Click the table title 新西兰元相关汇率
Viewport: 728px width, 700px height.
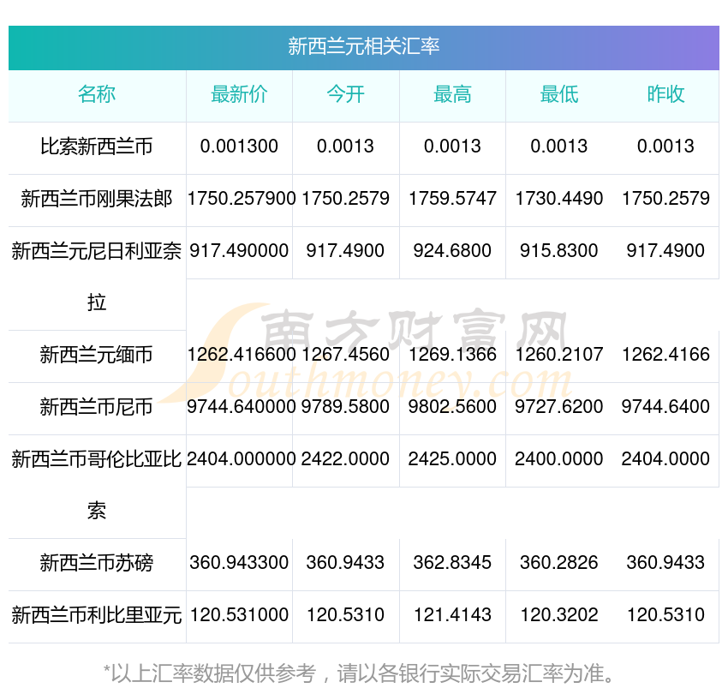coord(363,46)
